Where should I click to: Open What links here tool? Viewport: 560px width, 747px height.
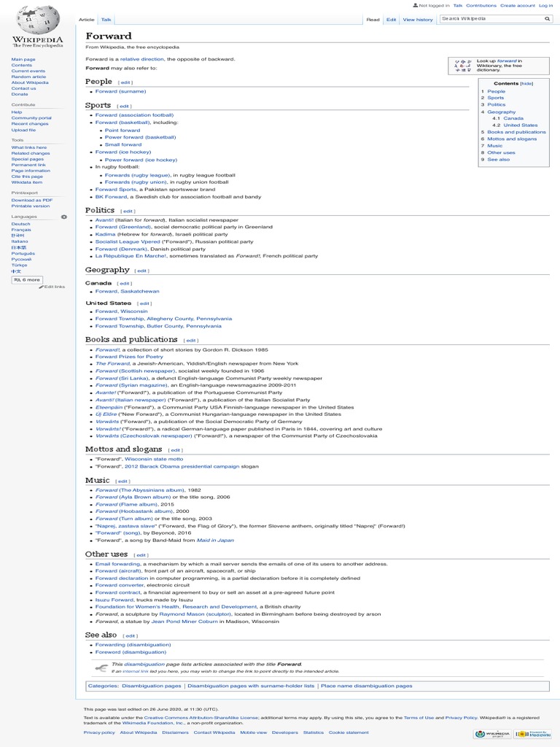(29, 147)
